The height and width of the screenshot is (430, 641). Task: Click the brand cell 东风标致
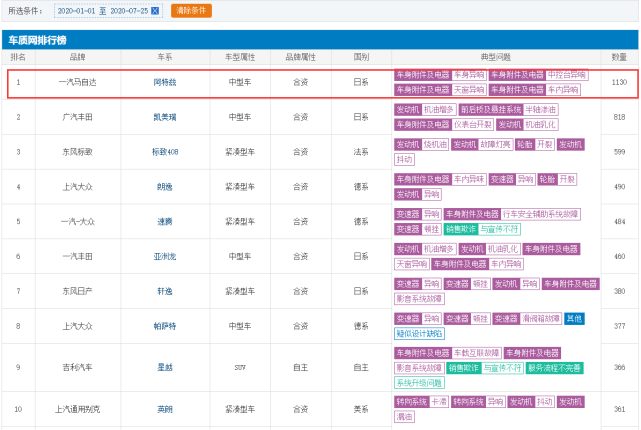(x=78, y=152)
